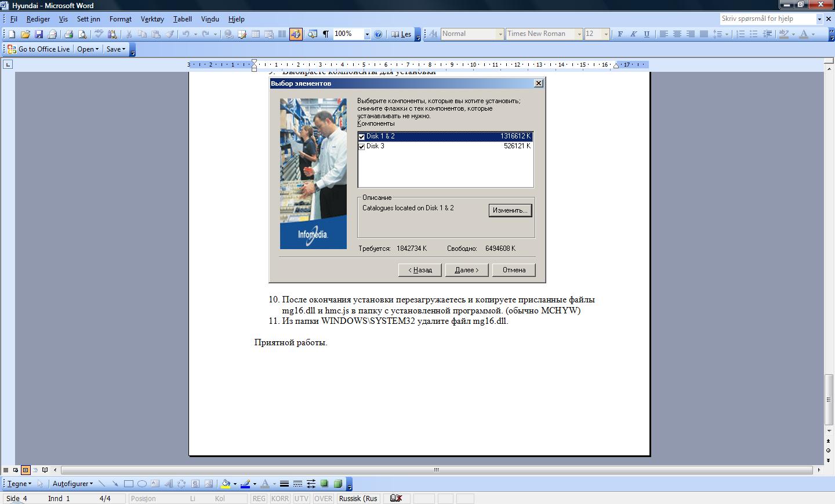Viewport: 835px width, 504px height.
Task: Apply bulleted list formatting
Action: tap(754, 34)
